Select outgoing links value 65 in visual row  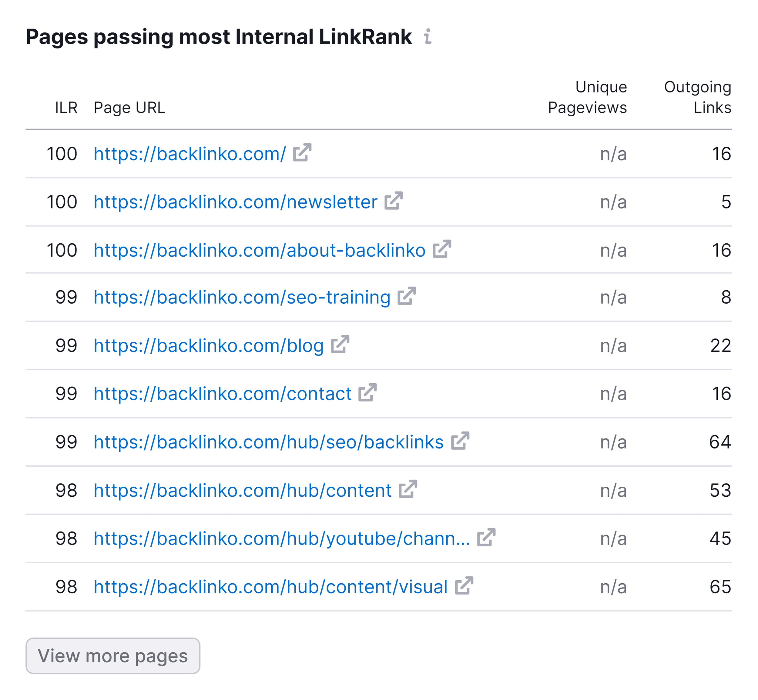click(720, 587)
